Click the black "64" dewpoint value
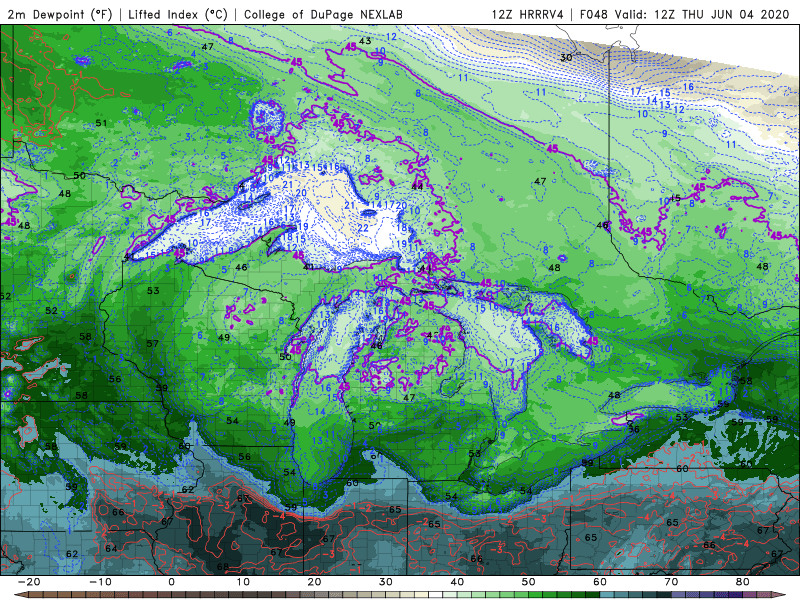 (x=111, y=548)
